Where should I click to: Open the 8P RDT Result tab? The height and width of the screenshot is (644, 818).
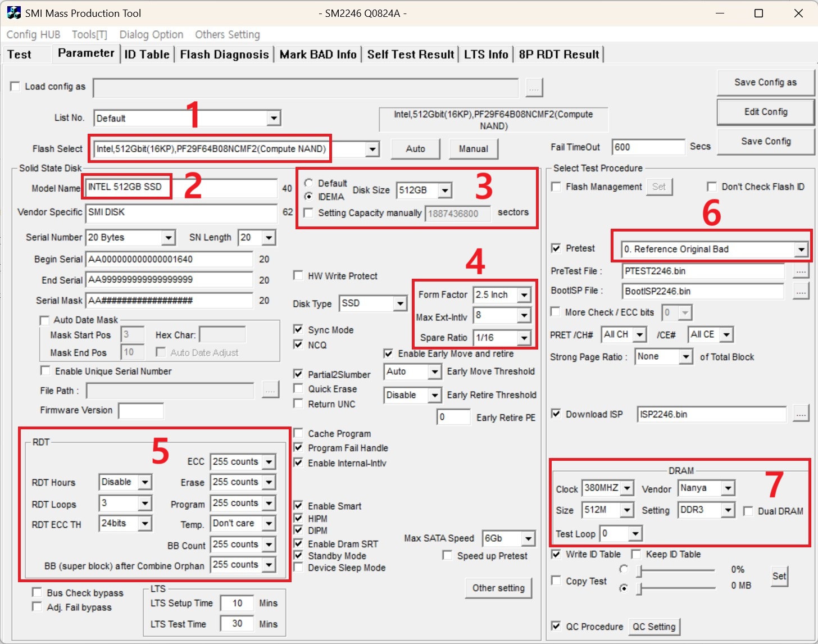[559, 55]
